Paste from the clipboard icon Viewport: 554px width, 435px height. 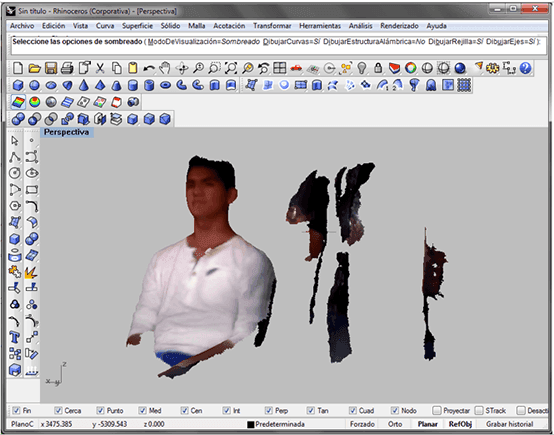click(133, 68)
